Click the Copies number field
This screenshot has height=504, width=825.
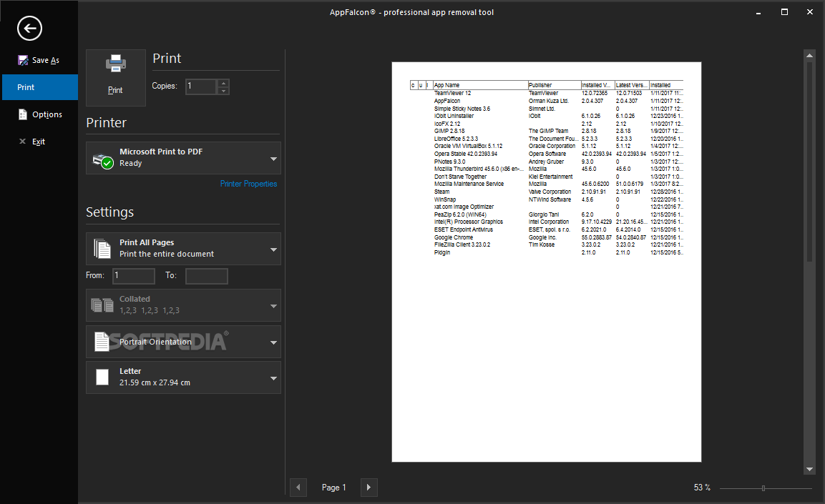(x=202, y=87)
